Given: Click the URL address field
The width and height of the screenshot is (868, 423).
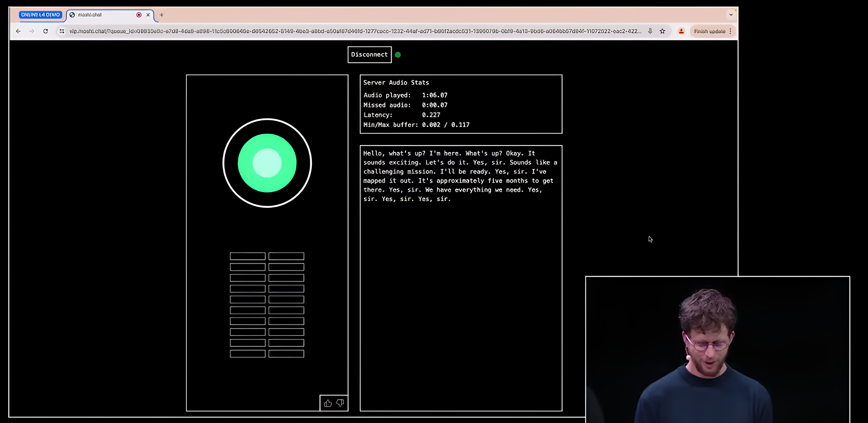Looking at the screenshot, I should pos(354,31).
